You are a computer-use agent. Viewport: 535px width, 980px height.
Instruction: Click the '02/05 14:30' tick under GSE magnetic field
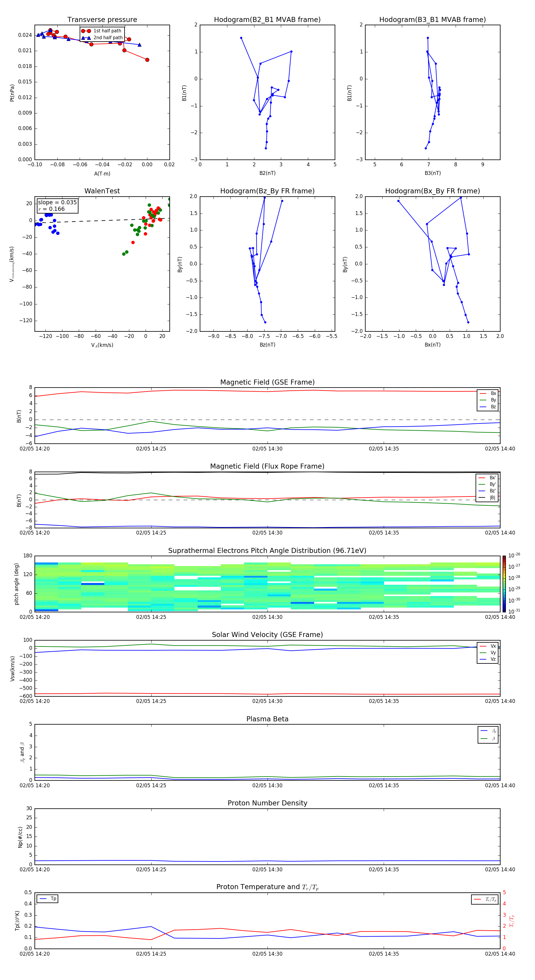tap(267, 449)
